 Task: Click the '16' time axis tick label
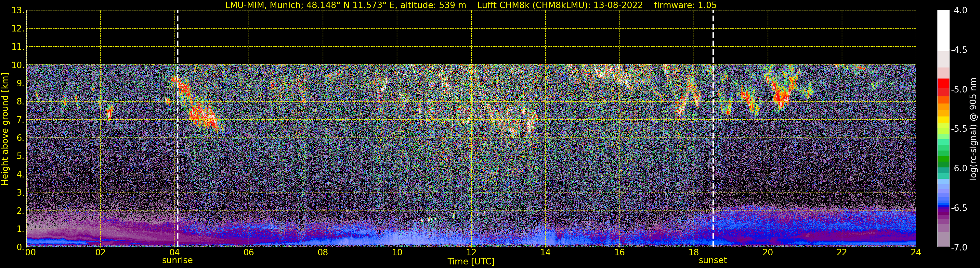point(620,252)
